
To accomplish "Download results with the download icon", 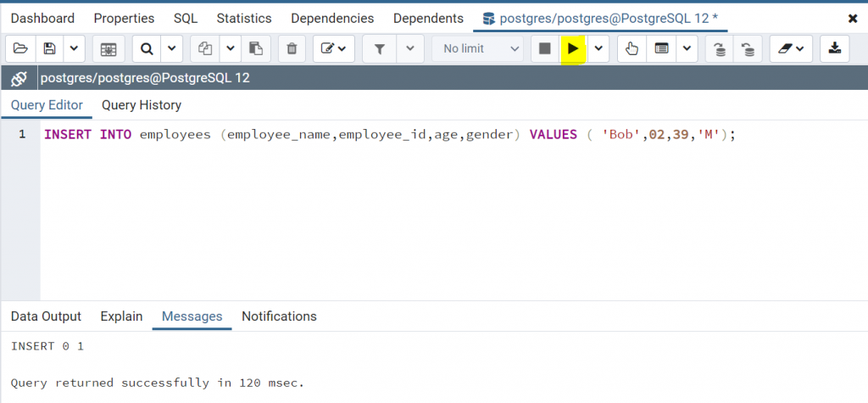I will pyautogui.click(x=834, y=48).
